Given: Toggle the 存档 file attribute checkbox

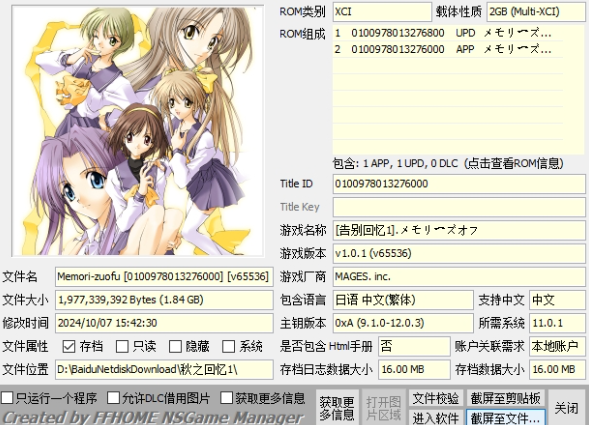Looking at the screenshot, I should pos(69,346).
